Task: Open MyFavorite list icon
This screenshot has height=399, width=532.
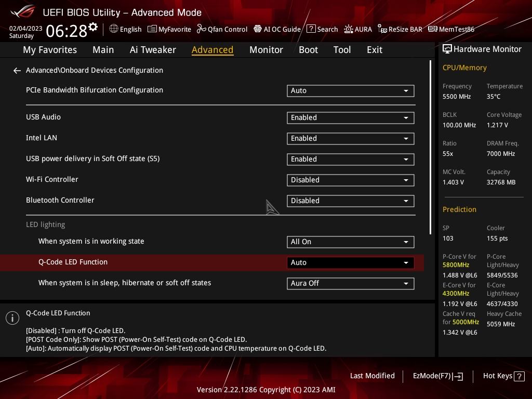Action: click(x=152, y=29)
